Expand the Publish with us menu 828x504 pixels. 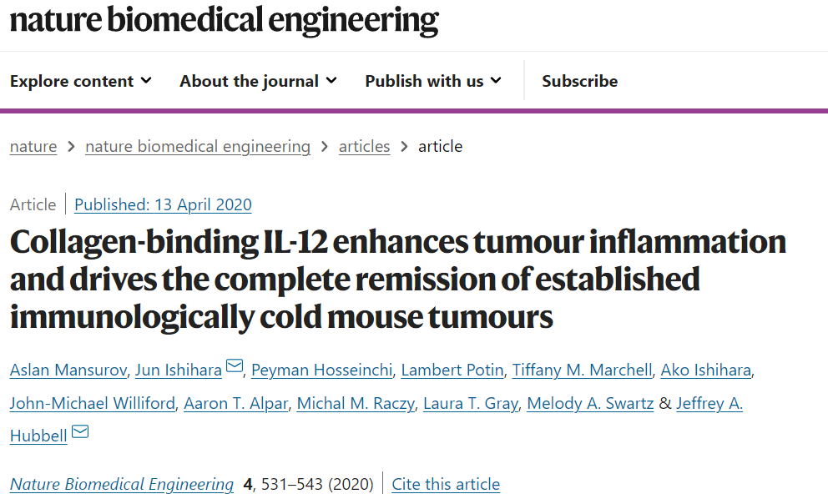pos(433,81)
